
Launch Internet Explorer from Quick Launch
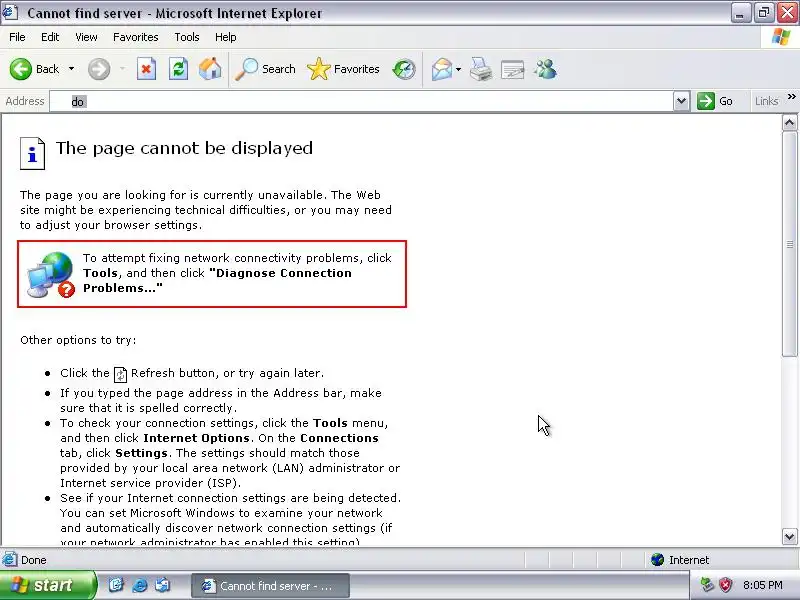(x=139, y=585)
